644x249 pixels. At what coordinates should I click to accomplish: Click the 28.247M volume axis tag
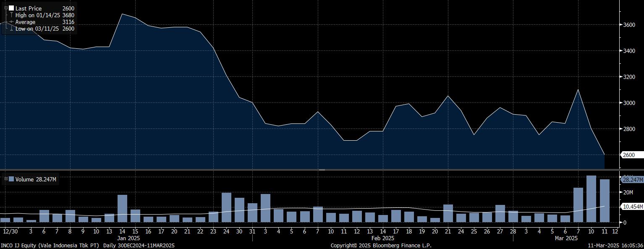tap(632, 180)
